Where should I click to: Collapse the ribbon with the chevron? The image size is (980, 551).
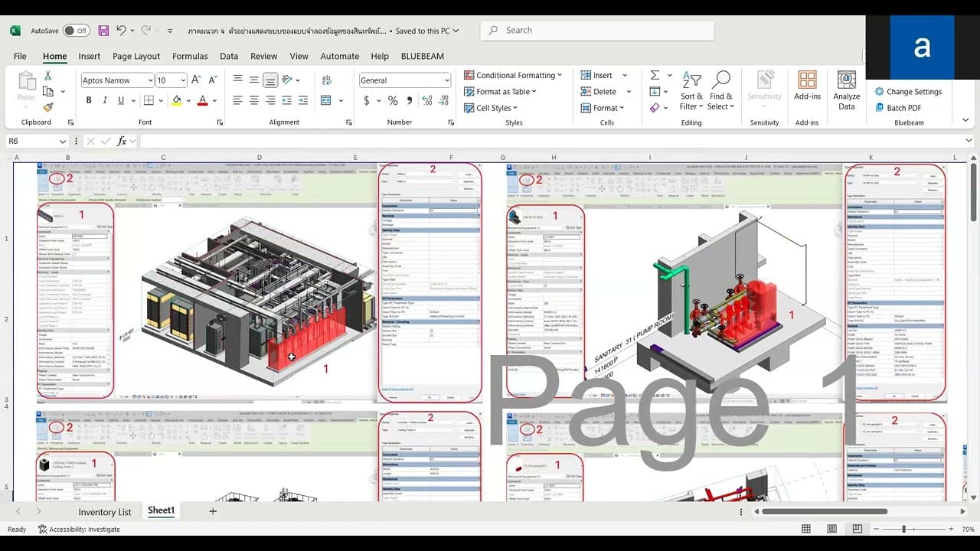click(965, 120)
